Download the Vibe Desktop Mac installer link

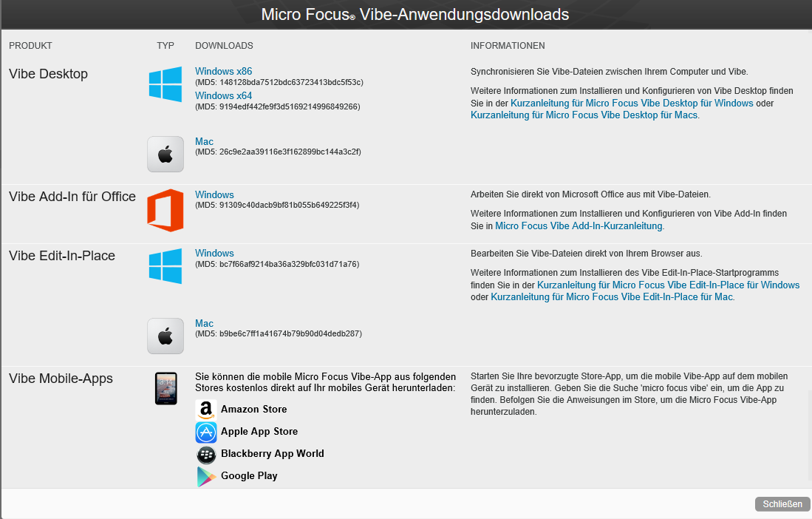click(204, 142)
